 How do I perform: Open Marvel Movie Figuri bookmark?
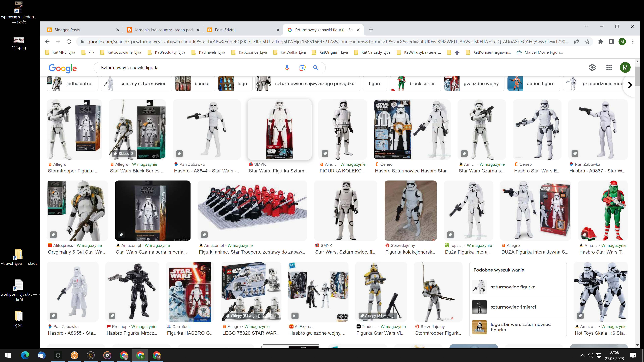tap(540, 52)
